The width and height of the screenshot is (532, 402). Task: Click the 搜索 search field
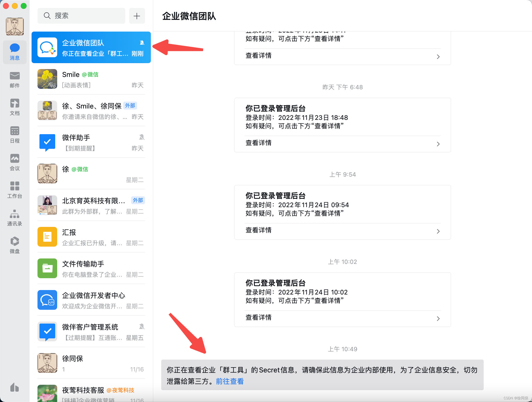pos(81,16)
